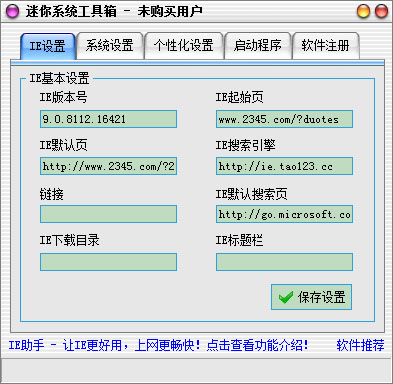Click the IE搜索引擎 label

246,145
